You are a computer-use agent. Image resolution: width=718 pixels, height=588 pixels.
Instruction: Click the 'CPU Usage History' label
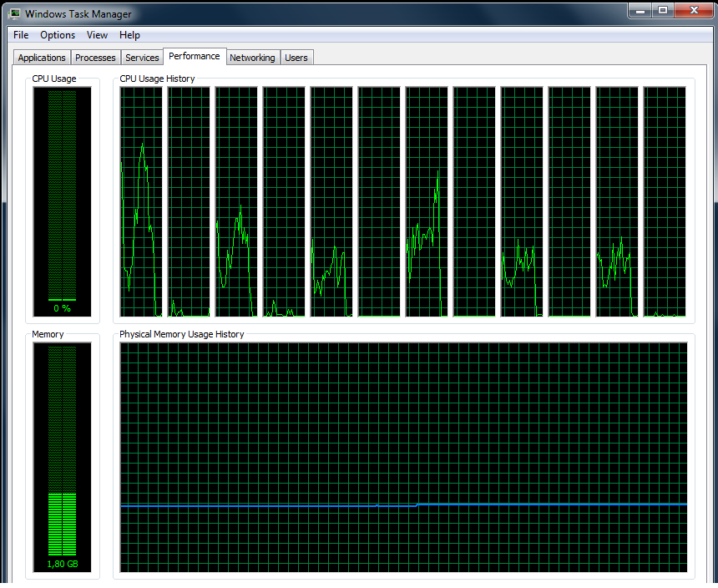click(x=157, y=79)
